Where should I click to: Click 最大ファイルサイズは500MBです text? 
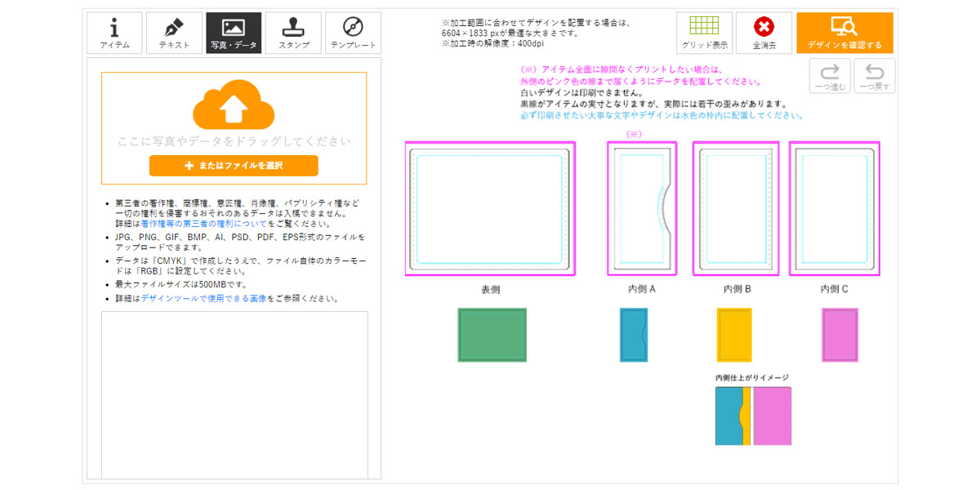point(180,285)
